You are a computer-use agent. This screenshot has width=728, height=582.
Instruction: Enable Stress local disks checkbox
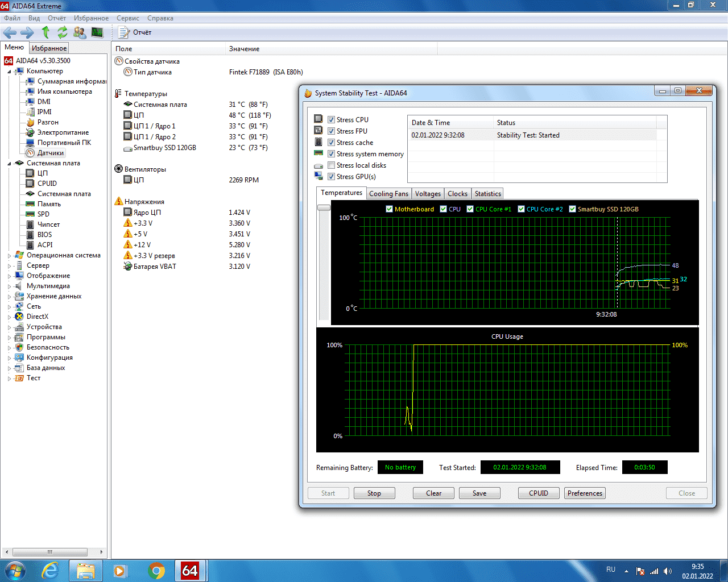pos(331,165)
